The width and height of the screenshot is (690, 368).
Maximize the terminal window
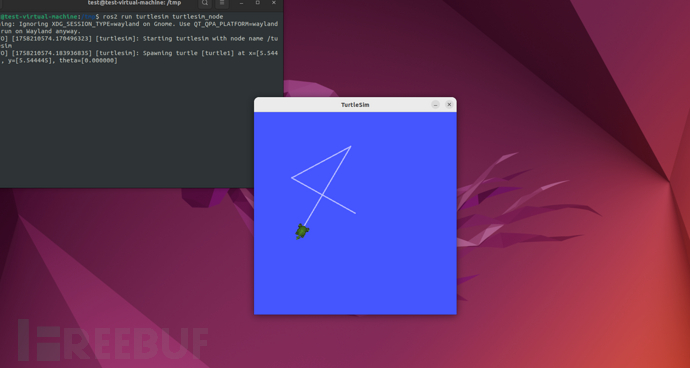coord(258,3)
